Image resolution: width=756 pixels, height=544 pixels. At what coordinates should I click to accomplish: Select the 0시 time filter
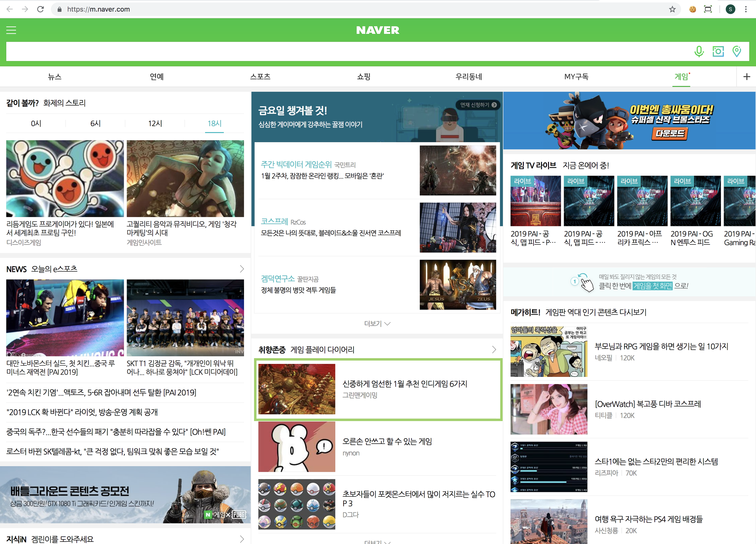pos(36,124)
